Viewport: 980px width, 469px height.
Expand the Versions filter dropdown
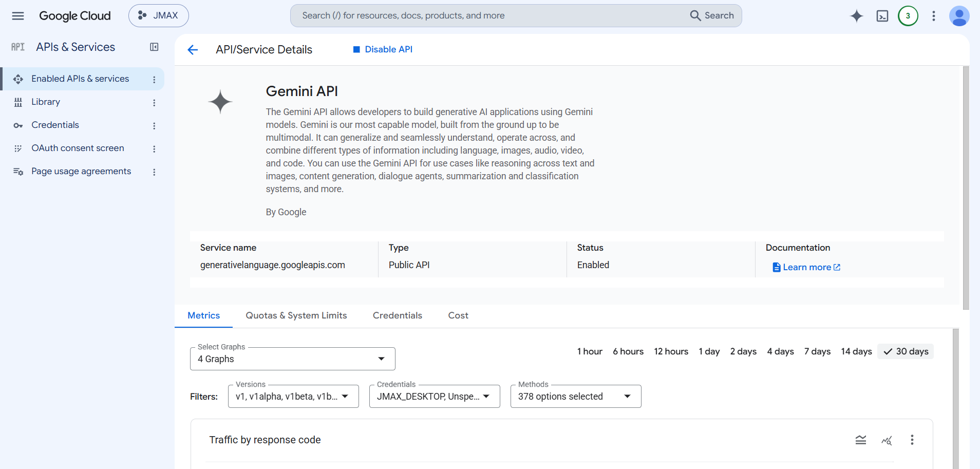pos(293,396)
